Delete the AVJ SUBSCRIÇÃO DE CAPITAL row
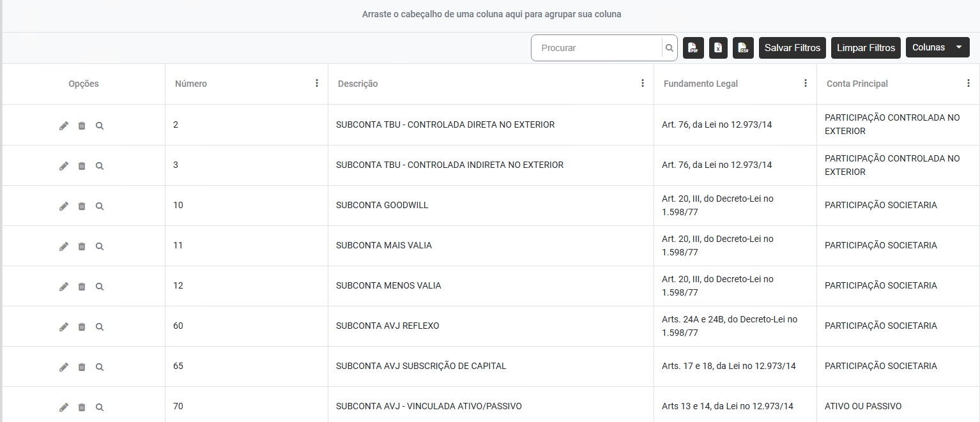Viewport: 980px width, 422px height. 82,367
